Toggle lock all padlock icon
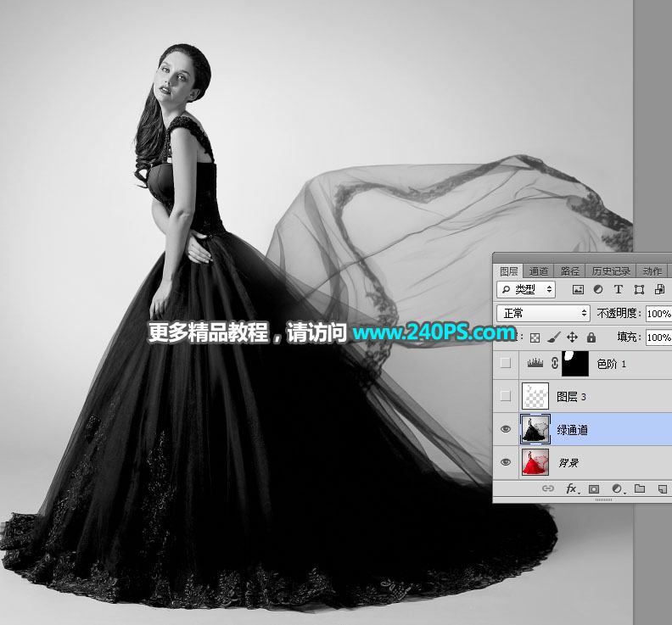This screenshot has width=672, height=625. [x=591, y=338]
